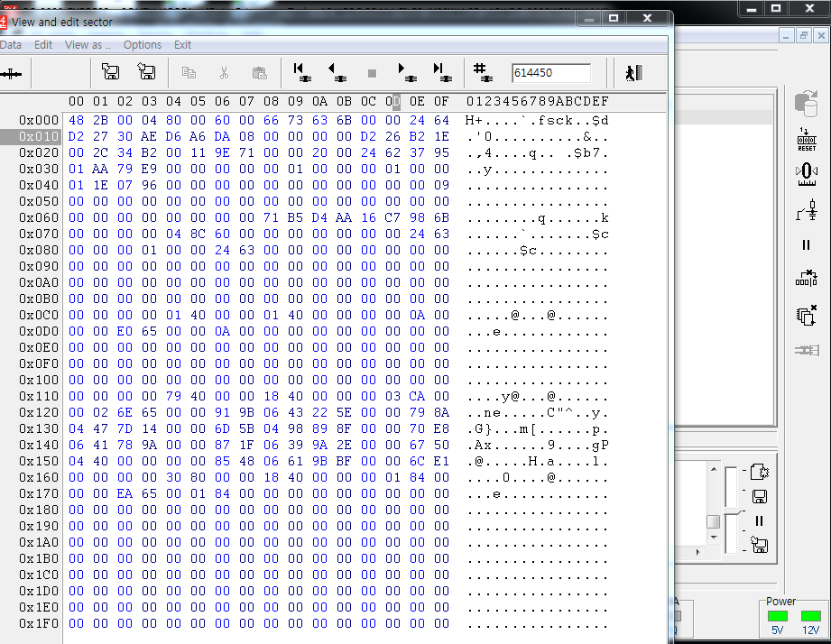Click the 12V power indicator
This screenshot has width=831, height=644.
tap(811, 616)
